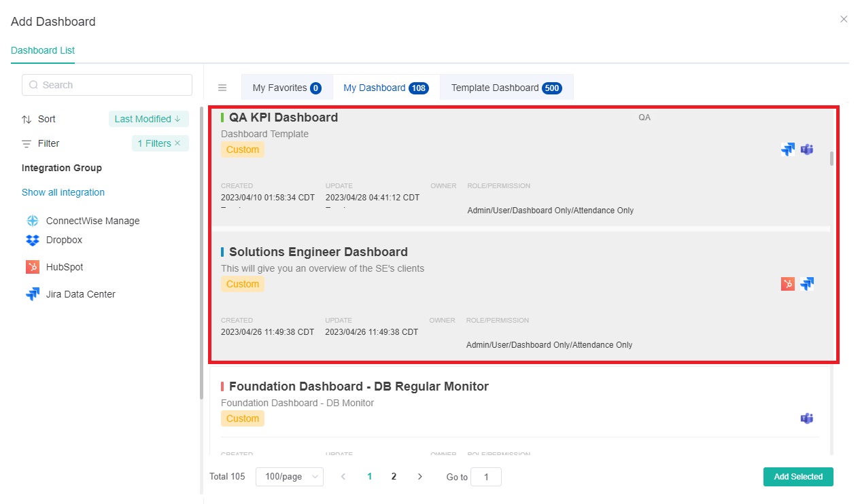Click the sort arrows icon
860x504 pixels.
coord(27,119)
